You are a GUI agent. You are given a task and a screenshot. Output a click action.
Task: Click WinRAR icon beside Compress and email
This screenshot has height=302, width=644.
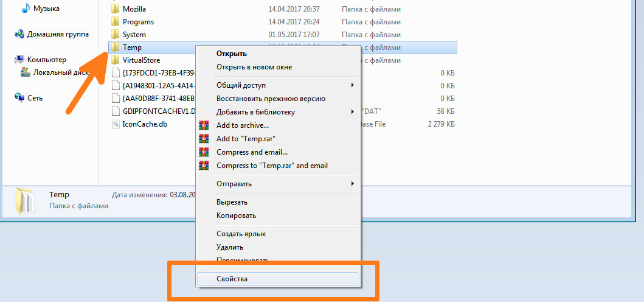point(203,152)
